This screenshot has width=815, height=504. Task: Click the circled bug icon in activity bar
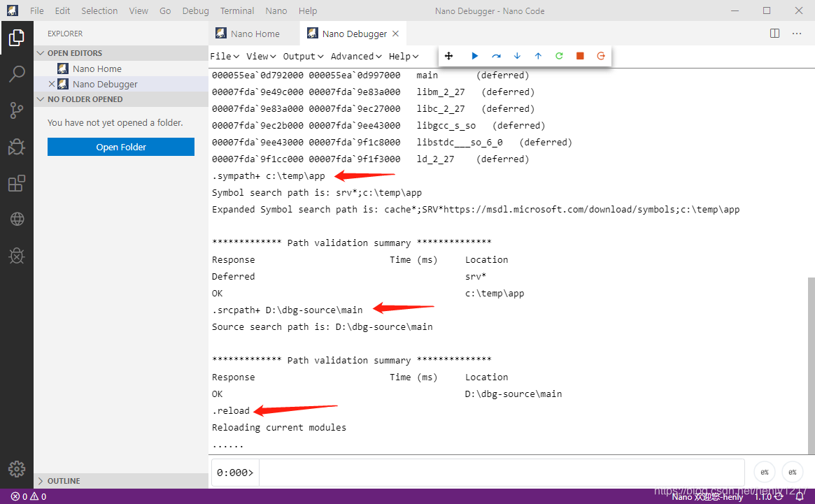click(17, 256)
